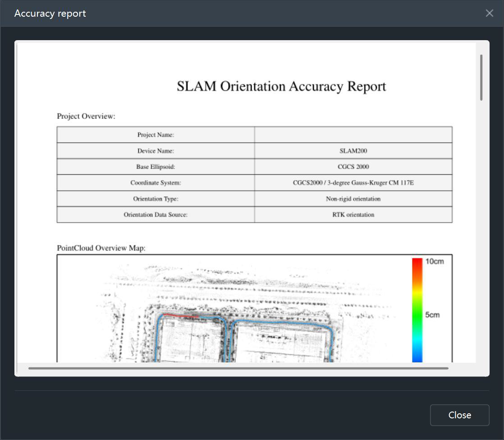Click the 'PointCloud Overview Map:' heading

(x=101, y=248)
